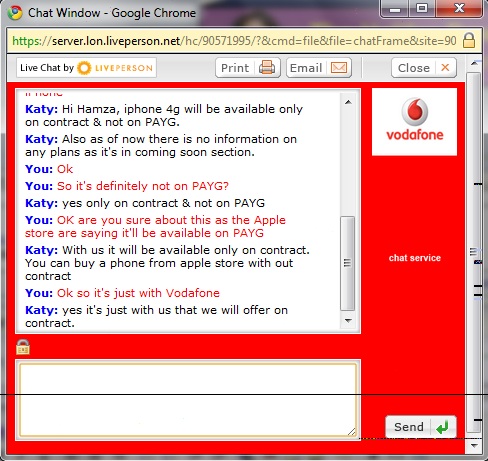Click the Email button
The image size is (488, 461).
point(319,68)
